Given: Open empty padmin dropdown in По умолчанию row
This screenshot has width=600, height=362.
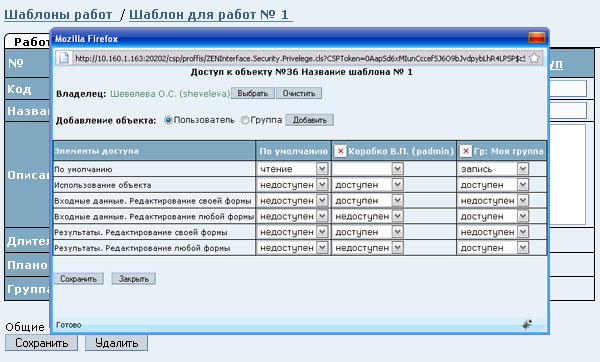Looking at the screenshot, I should (368, 169).
